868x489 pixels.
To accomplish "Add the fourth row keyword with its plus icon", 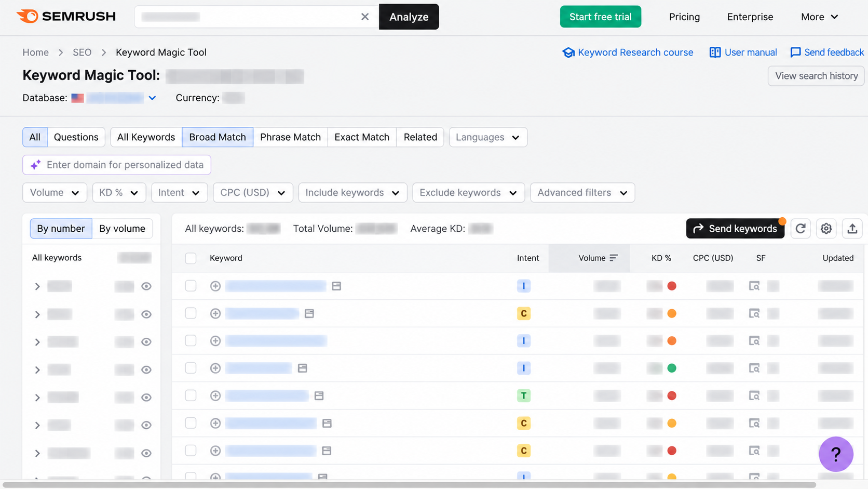I will [215, 368].
